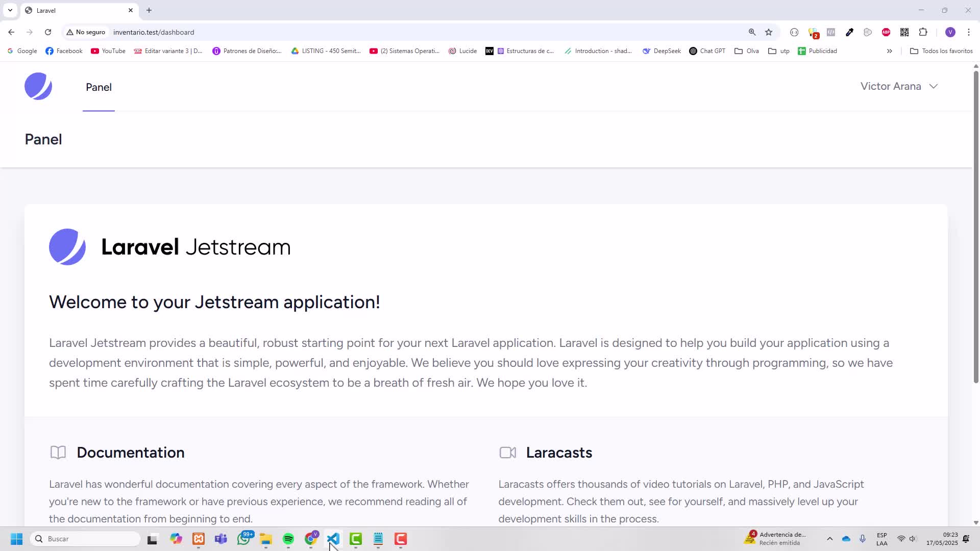Click the scrollbar down arrow

[x=976, y=522]
